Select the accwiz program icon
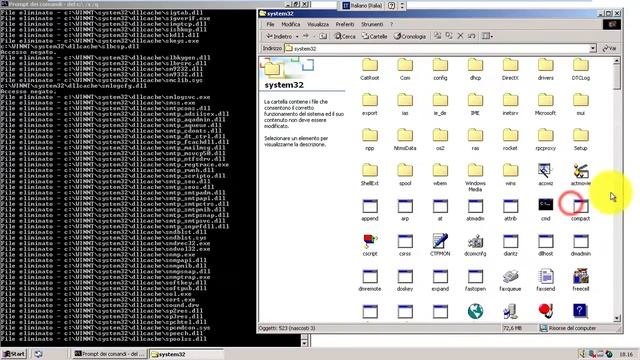The height and width of the screenshot is (360, 640). pyautogui.click(x=545, y=174)
